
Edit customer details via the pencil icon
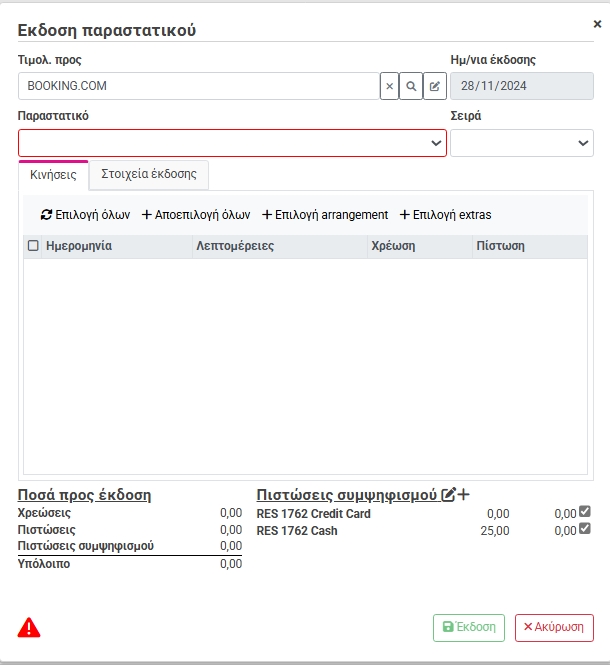click(435, 86)
